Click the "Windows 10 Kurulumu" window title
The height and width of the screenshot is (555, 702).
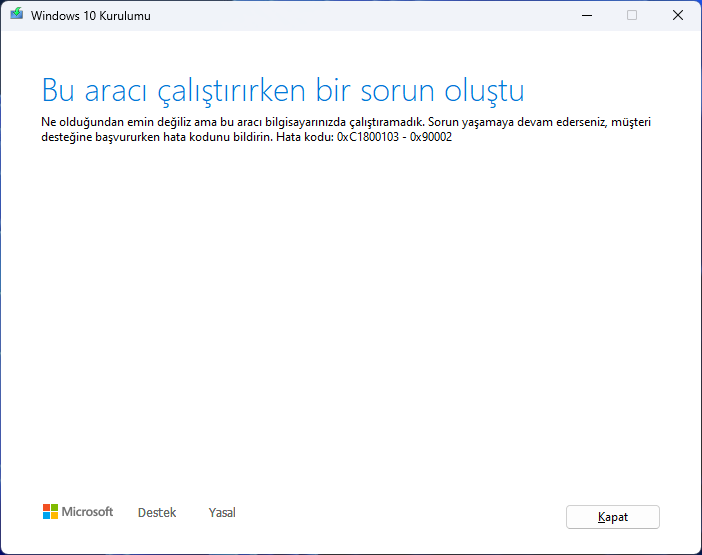tap(91, 16)
